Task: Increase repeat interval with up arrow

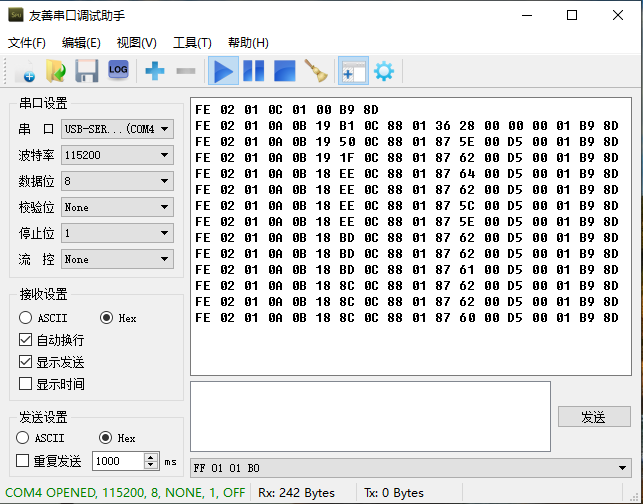Action: point(151,457)
